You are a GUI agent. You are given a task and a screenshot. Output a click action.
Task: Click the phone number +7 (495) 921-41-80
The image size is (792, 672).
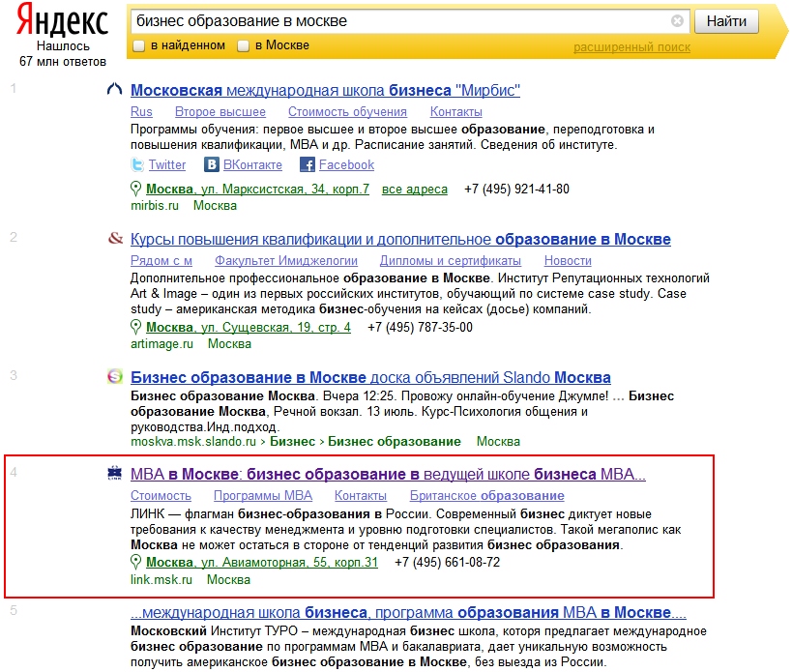516,190
